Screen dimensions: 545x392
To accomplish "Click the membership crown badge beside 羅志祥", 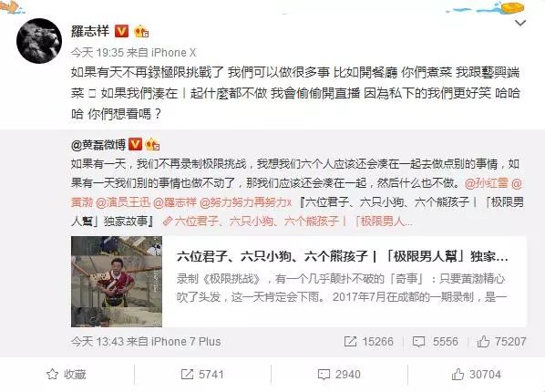I will coord(141,32).
